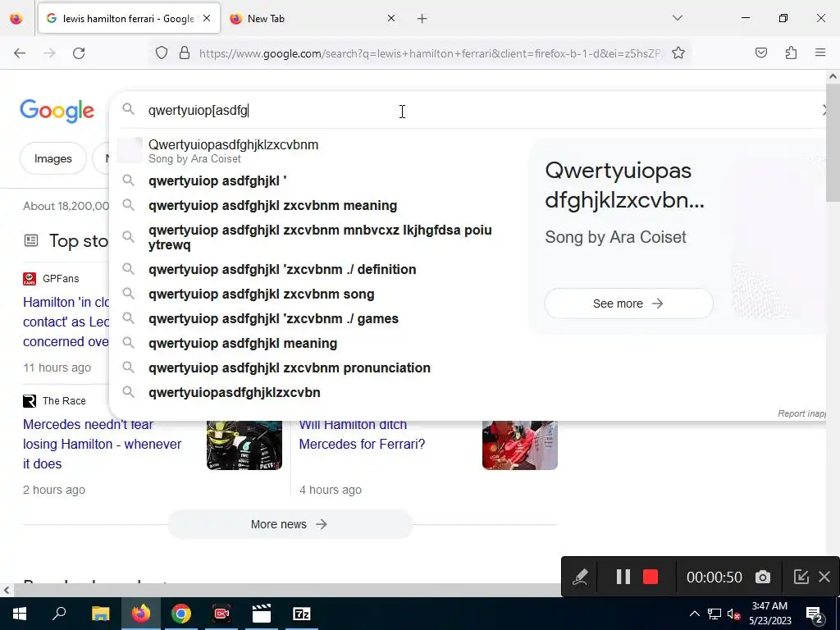The height and width of the screenshot is (630, 840).
Task: Select the lewis hamilton ferrari Google tab
Action: tap(129, 19)
